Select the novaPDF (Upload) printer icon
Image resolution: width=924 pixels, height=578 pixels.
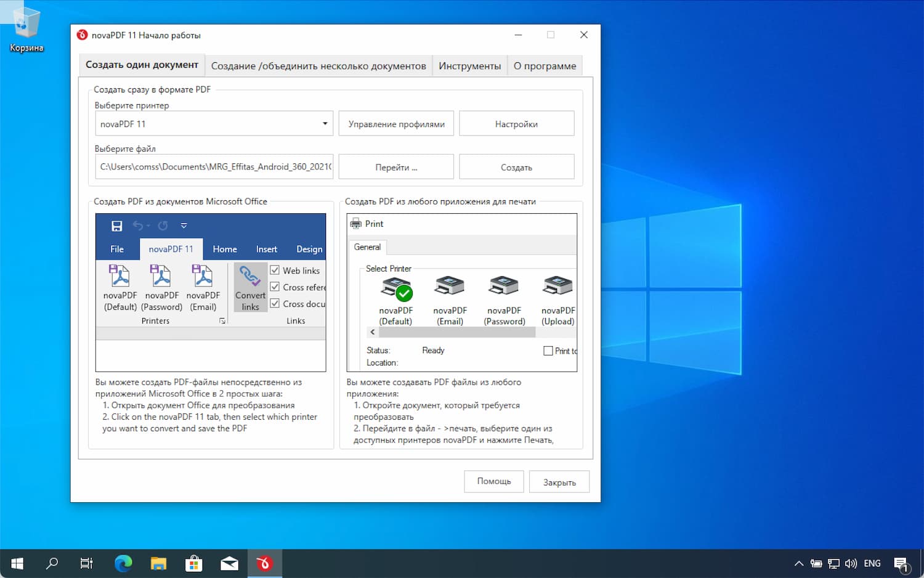[x=557, y=287]
